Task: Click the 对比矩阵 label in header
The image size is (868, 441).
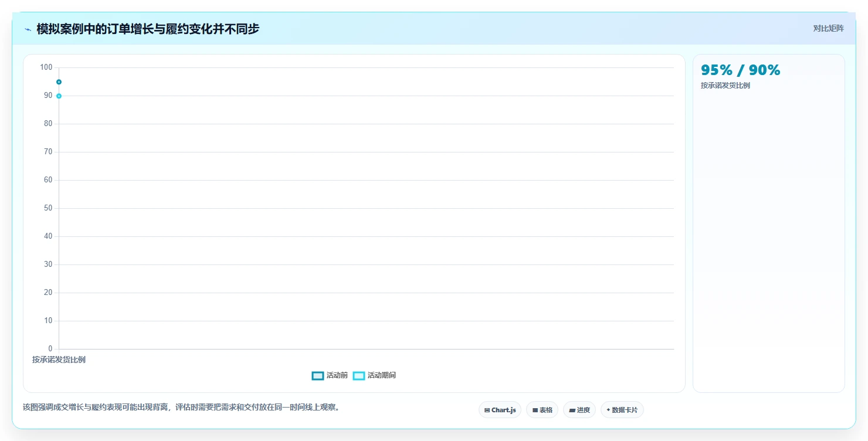Action: tap(828, 29)
